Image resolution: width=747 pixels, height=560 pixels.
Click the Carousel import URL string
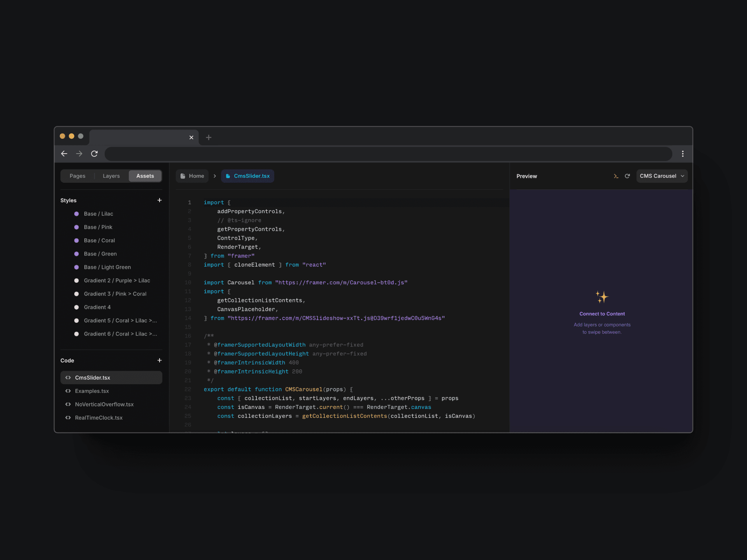pyautogui.click(x=341, y=282)
